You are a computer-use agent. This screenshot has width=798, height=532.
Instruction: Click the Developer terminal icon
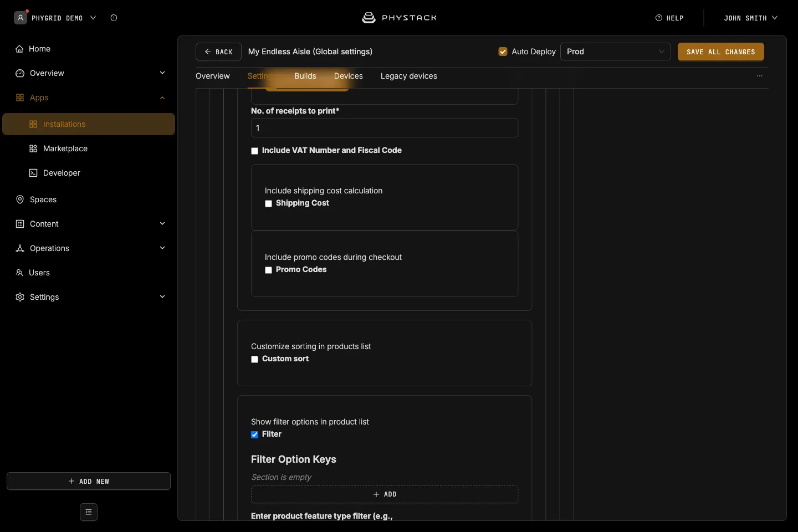pyautogui.click(x=33, y=173)
